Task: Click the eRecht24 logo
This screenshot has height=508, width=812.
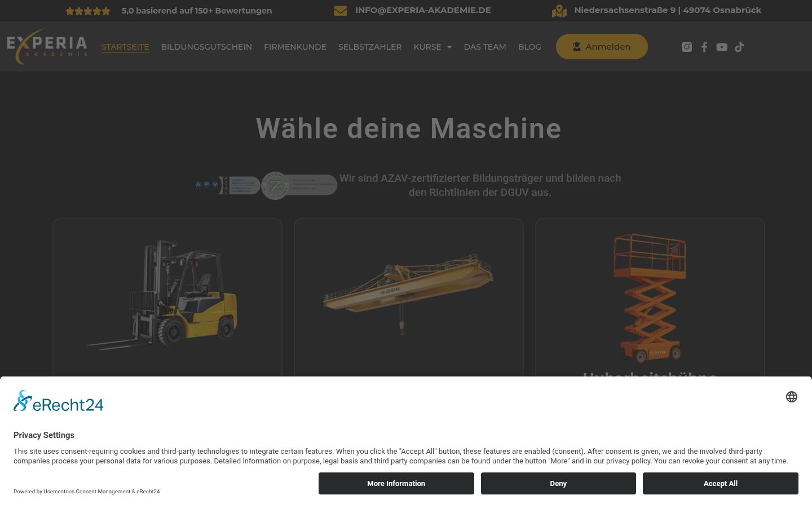Action: pyautogui.click(x=59, y=401)
